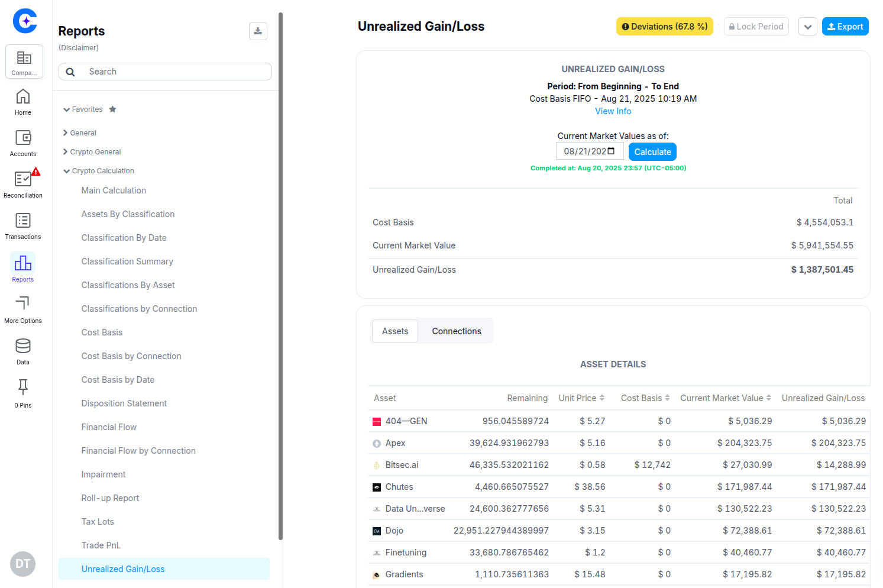Collapse the Favorites section
Screen dimensions: 883x588
click(67, 109)
